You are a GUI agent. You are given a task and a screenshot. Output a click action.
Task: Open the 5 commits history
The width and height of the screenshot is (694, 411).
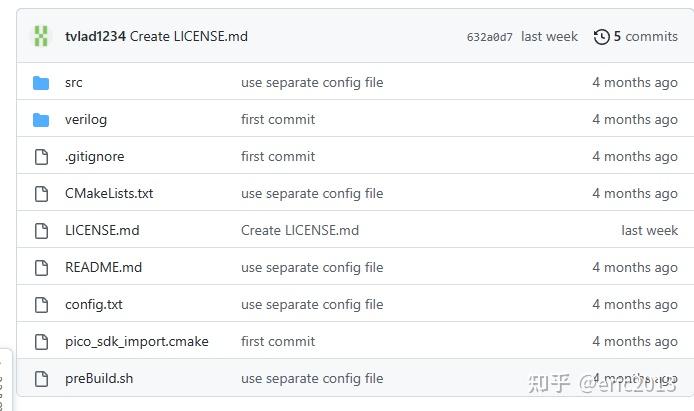coord(645,37)
